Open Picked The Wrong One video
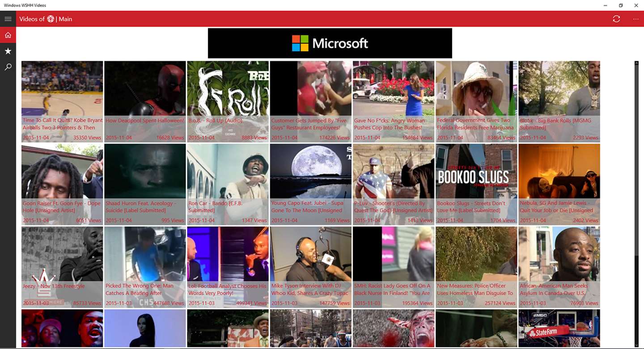Image resolution: width=644 pixels, height=349 pixels. tap(145, 267)
